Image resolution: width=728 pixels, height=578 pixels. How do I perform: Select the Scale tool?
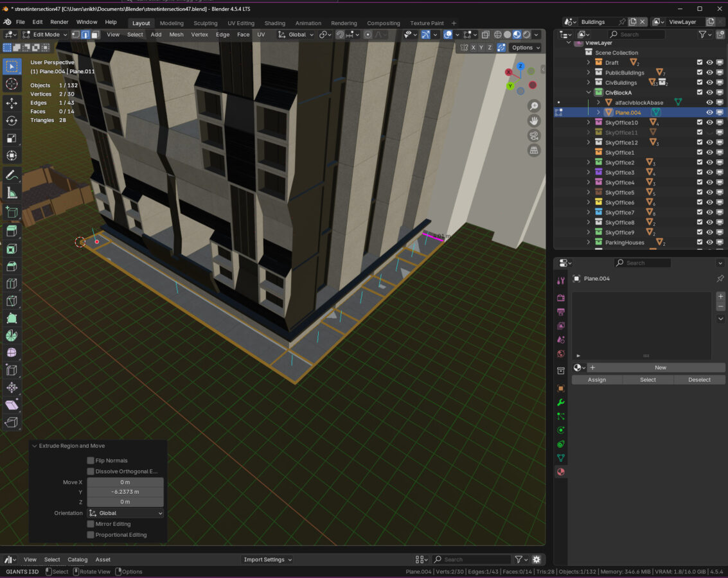[12, 138]
